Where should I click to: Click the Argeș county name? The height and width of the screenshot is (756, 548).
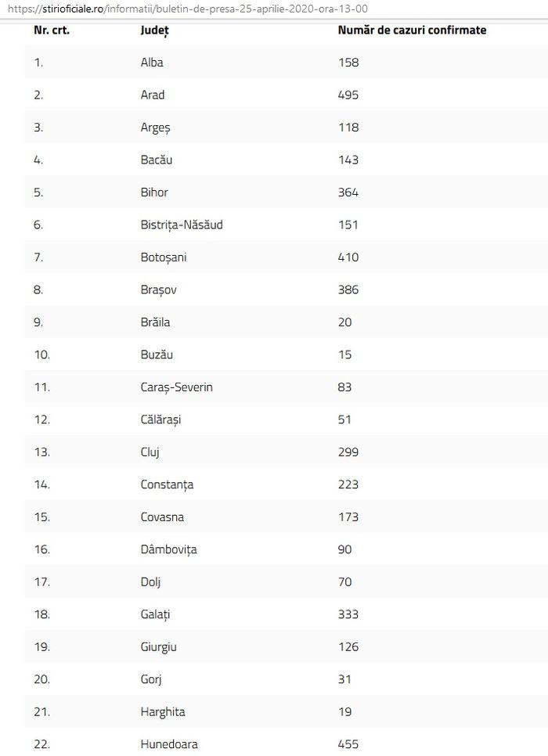click(155, 128)
